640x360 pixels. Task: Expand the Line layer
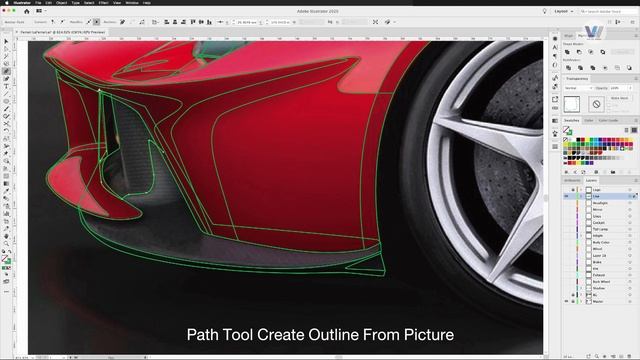tap(582, 196)
